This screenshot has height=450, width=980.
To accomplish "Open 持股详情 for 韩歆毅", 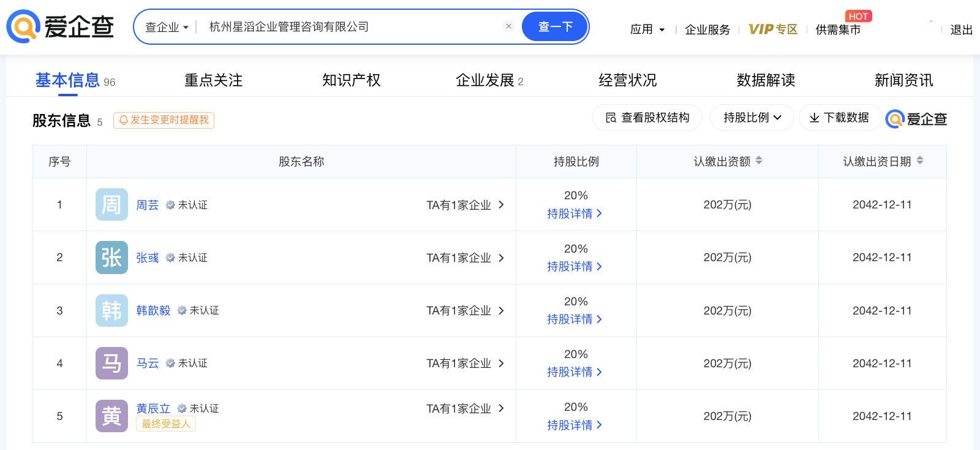I will 575,319.
